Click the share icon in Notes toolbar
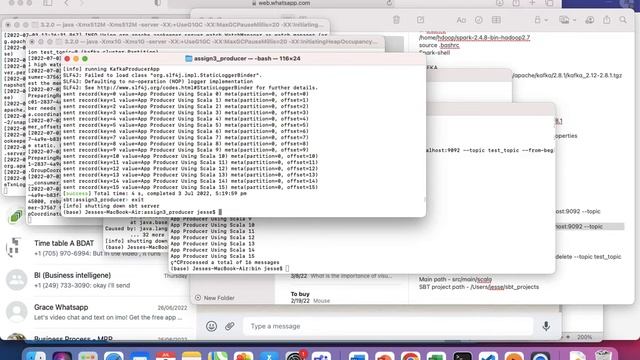The height and width of the screenshot is (360, 640). point(607,20)
